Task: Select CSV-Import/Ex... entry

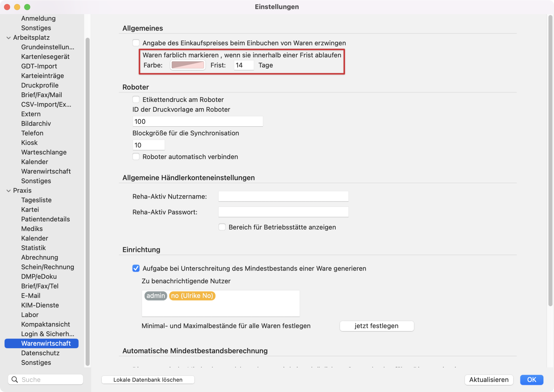Action: pos(46,104)
